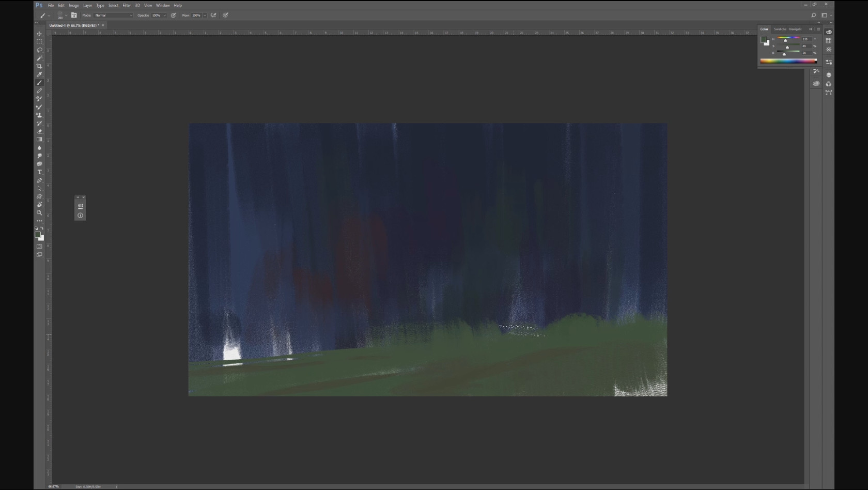The height and width of the screenshot is (490, 868).
Task: Switch to the Swatches tab
Action: (780, 29)
